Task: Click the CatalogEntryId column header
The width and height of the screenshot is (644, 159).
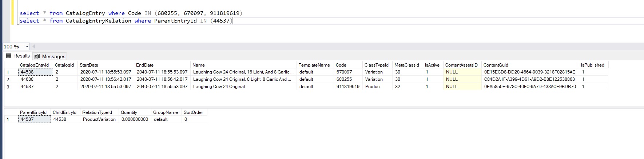Action: [x=35, y=65]
